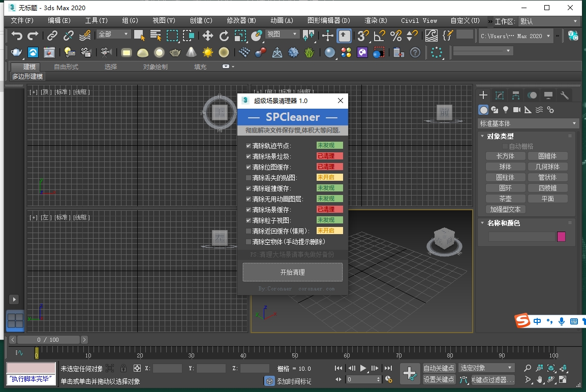
Task: Collapse the 对象类型 rollout
Action: click(500, 136)
